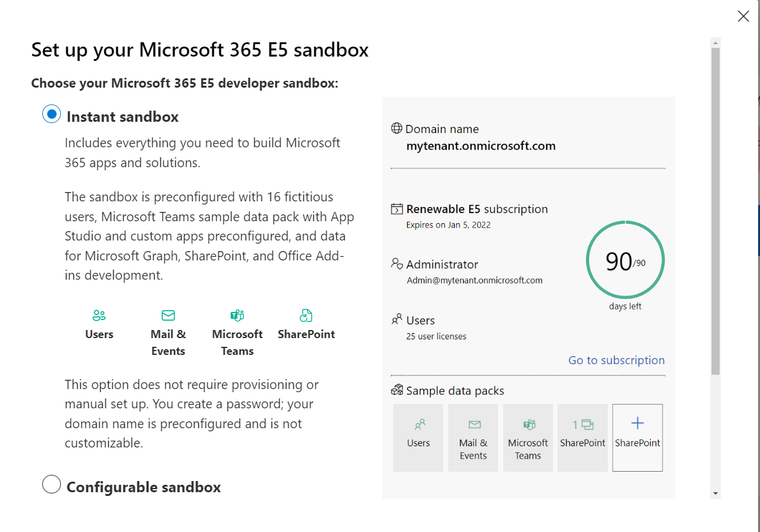Screen dimensions: 760x532
Task: Click the vertical scrollbar thumb
Action: pyautogui.click(x=716, y=211)
